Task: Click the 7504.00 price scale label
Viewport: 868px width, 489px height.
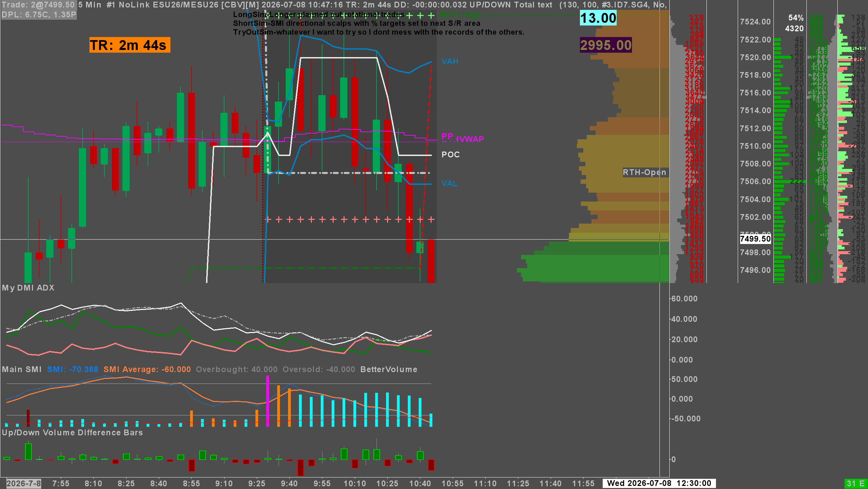Action: (x=755, y=199)
